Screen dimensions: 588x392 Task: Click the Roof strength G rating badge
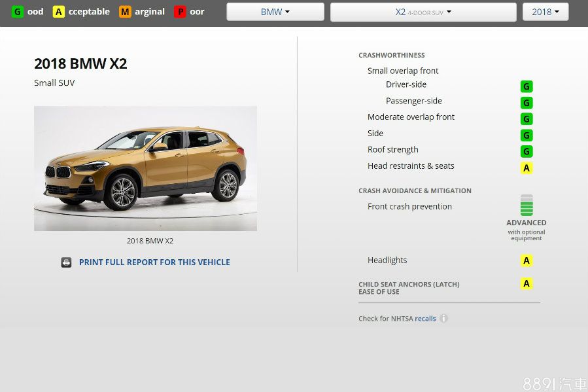(527, 152)
